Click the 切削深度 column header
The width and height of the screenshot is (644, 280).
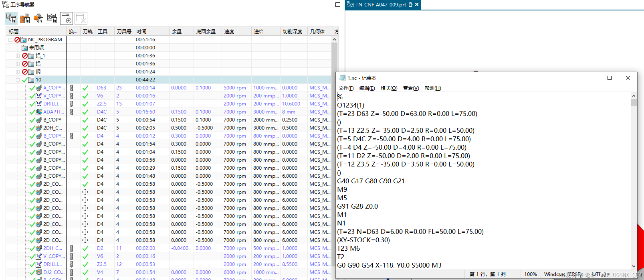(294, 31)
